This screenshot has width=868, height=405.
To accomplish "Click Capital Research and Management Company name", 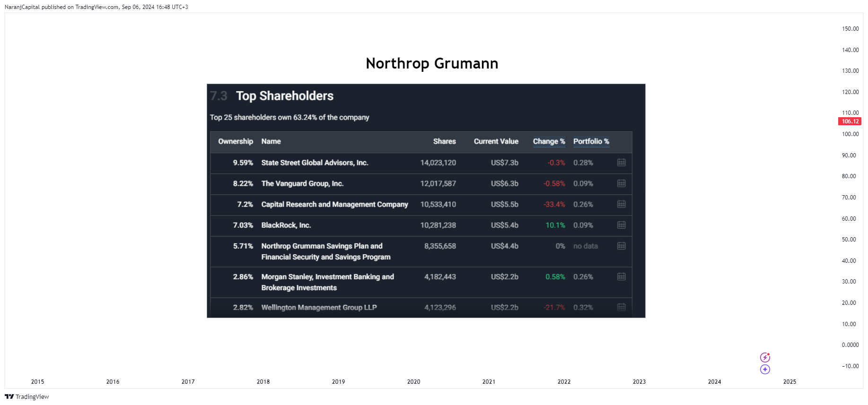I will click(334, 204).
